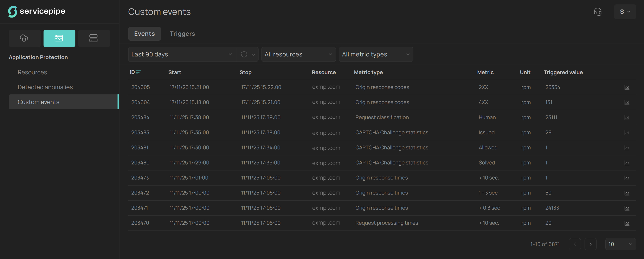Open the S user account menu
644x259 pixels.
point(625,12)
